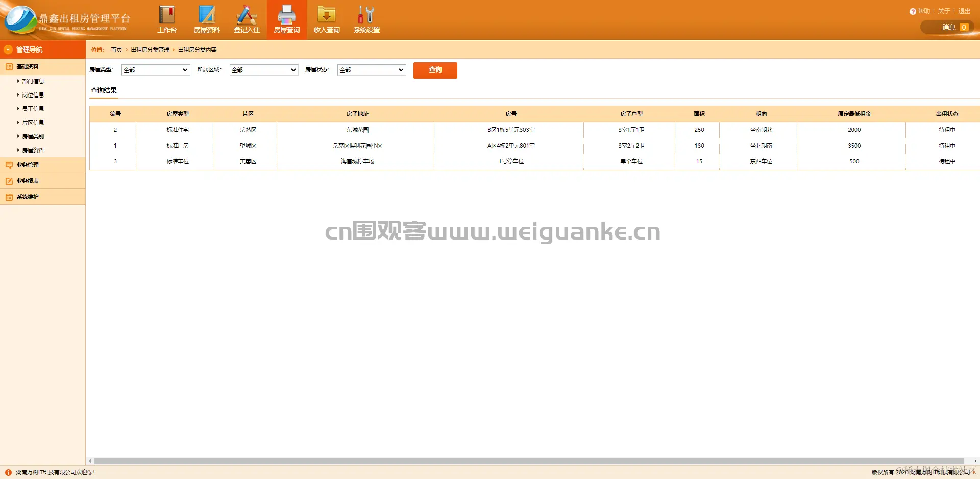Click the 关于 link

pos(944,11)
